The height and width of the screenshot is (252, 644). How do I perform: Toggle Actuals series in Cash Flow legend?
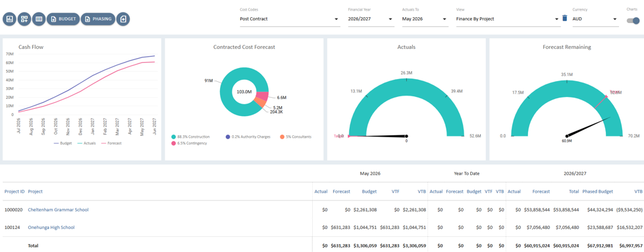pyautogui.click(x=86, y=143)
